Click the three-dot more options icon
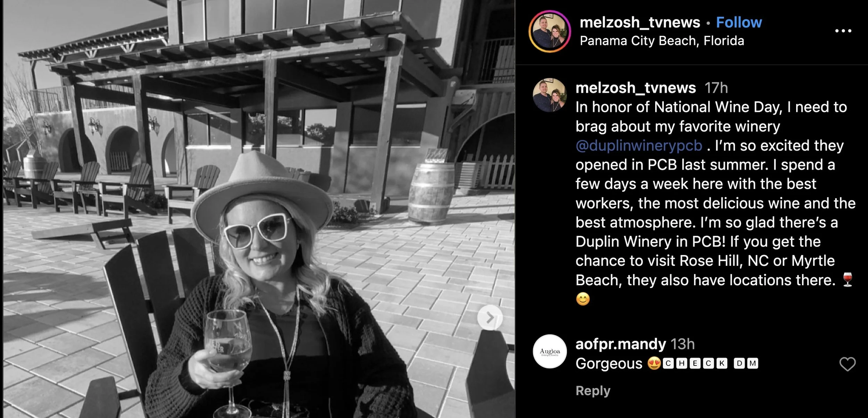Viewport: 868px width, 418px height. pos(843,31)
